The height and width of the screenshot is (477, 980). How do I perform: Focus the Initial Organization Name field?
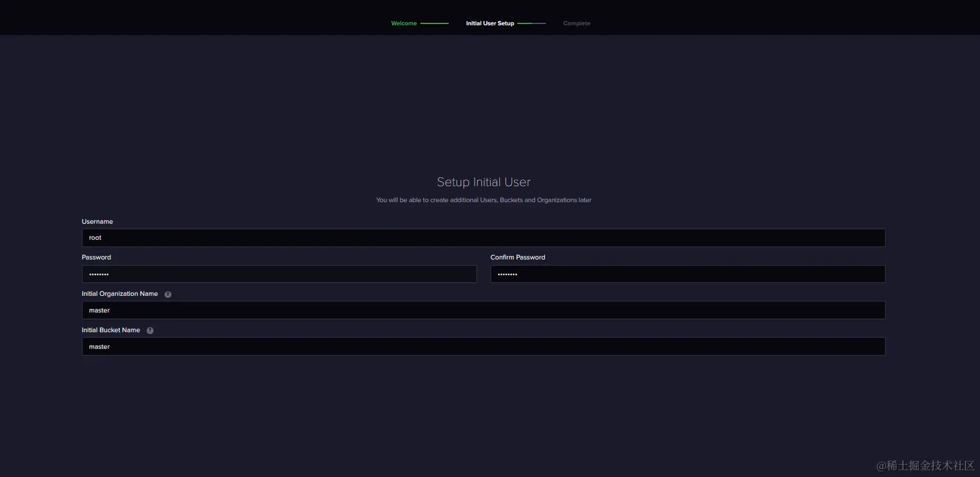pyautogui.click(x=483, y=310)
